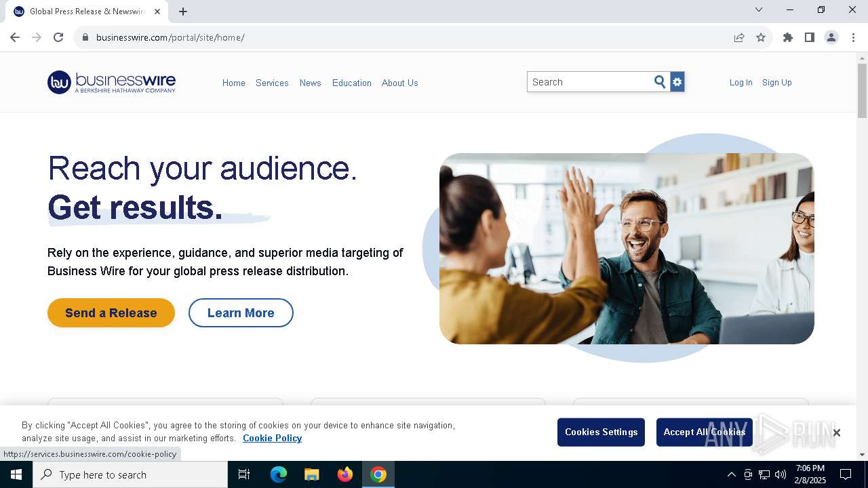Open the About Us nav menu
868x488 pixels.
coord(400,83)
